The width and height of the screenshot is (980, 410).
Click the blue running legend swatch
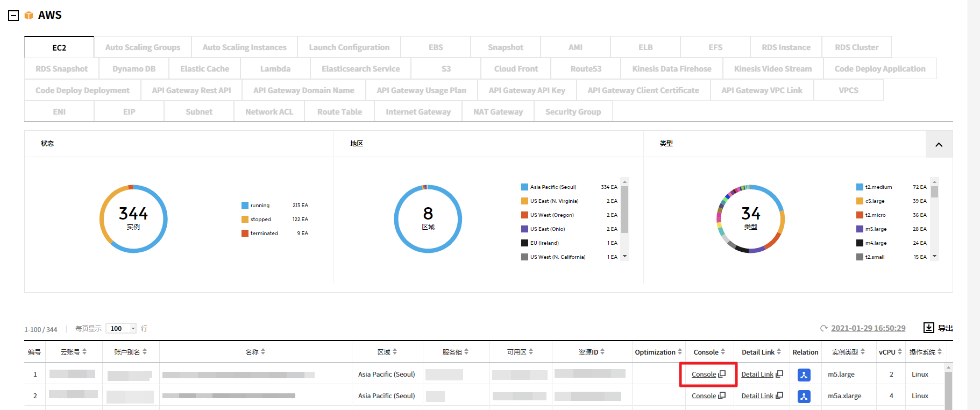pos(245,206)
